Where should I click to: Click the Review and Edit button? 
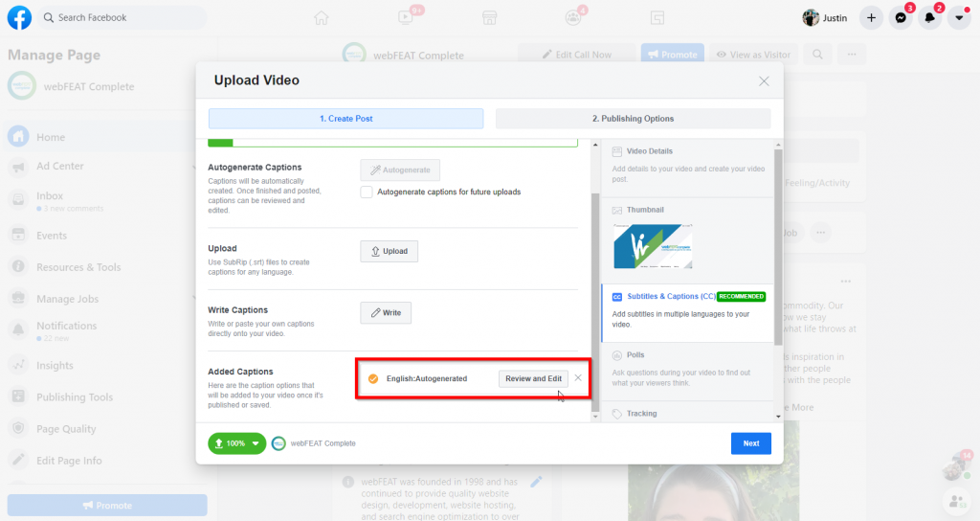coord(533,378)
